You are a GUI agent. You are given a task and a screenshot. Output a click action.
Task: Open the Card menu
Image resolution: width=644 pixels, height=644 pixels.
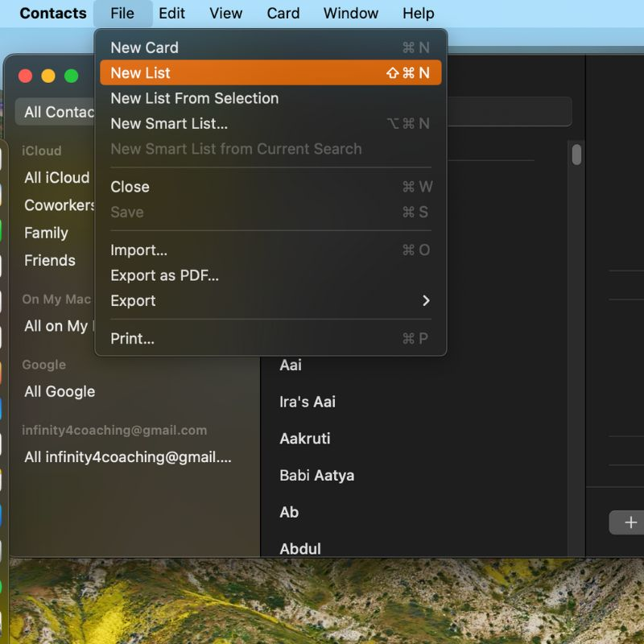pos(283,13)
